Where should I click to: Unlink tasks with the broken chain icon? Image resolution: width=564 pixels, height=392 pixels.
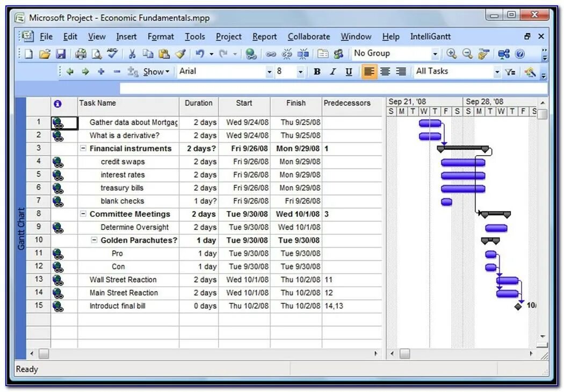tap(287, 54)
